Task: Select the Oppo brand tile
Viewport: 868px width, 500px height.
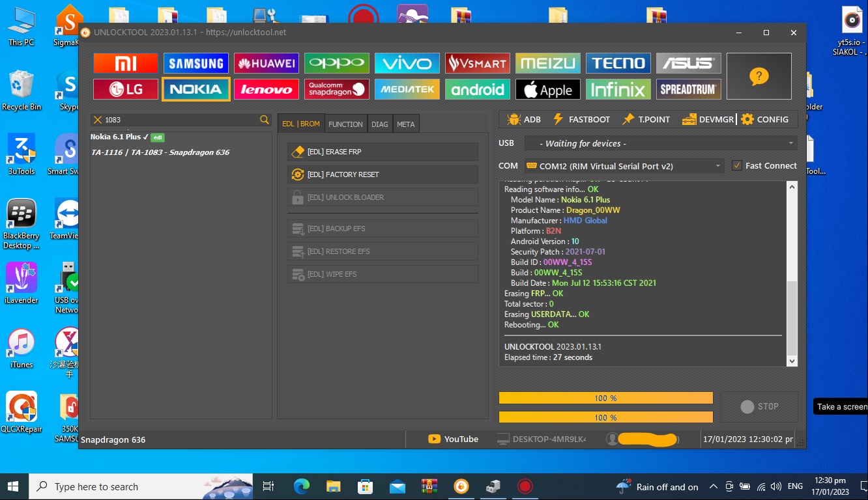Action: pos(337,63)
